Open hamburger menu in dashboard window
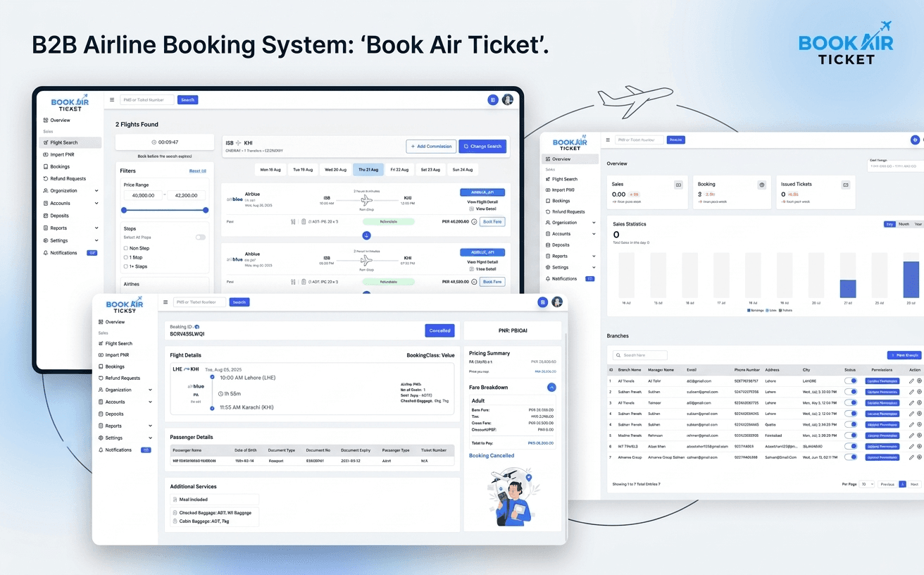This screenshot has width=924, height=575. tap(608, 140)
